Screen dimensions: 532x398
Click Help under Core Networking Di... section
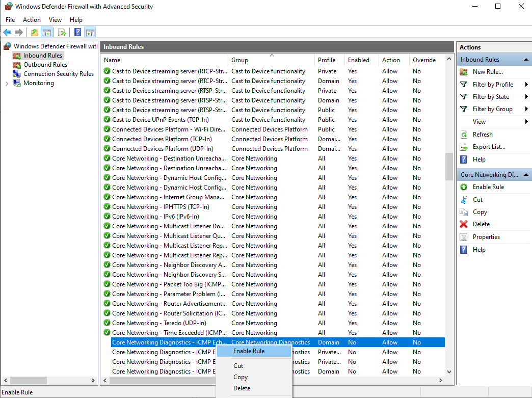coord(479,249)
